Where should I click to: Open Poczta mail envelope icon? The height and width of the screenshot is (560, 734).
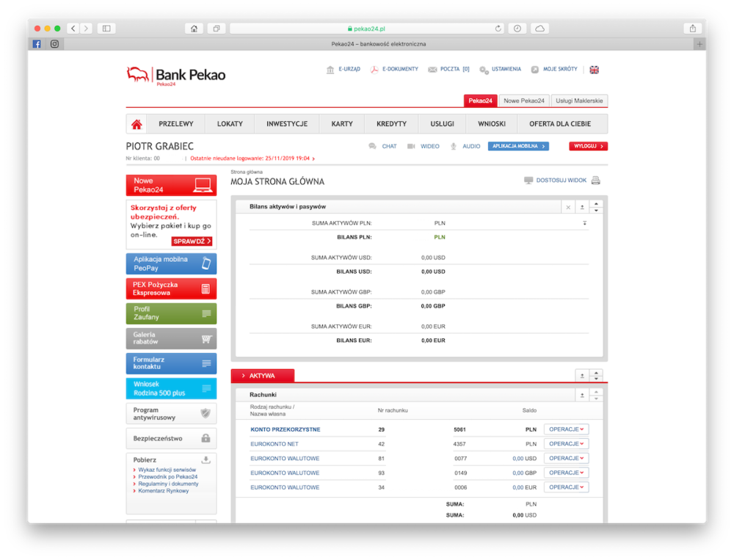(x=432, y=70)
